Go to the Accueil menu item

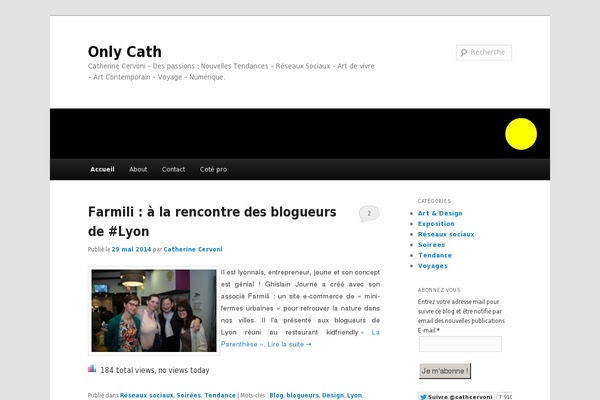pos(102,169)
